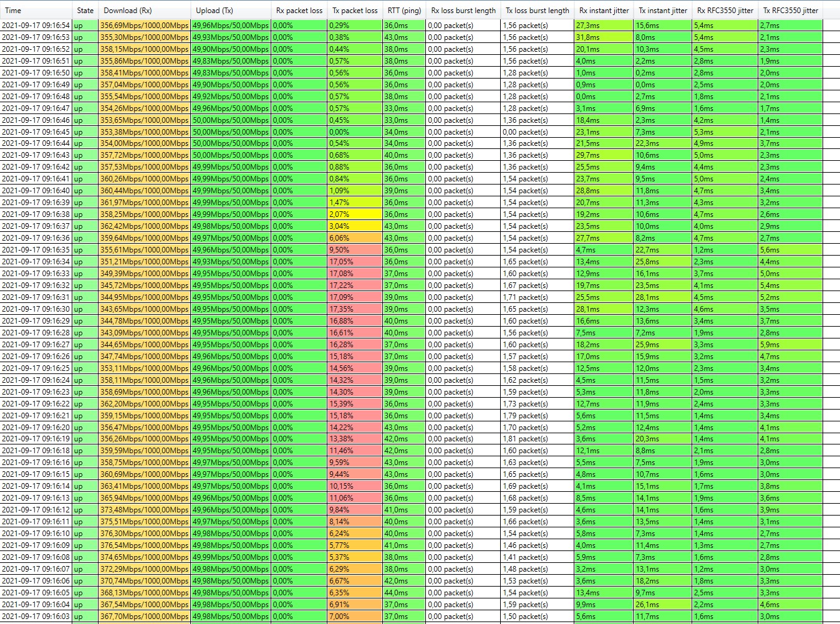This screenshot has height=624, width=840.
Task: Click Rx instant jitter value 31,8ms
Action: pyautogui.click(x=604, y=37)
